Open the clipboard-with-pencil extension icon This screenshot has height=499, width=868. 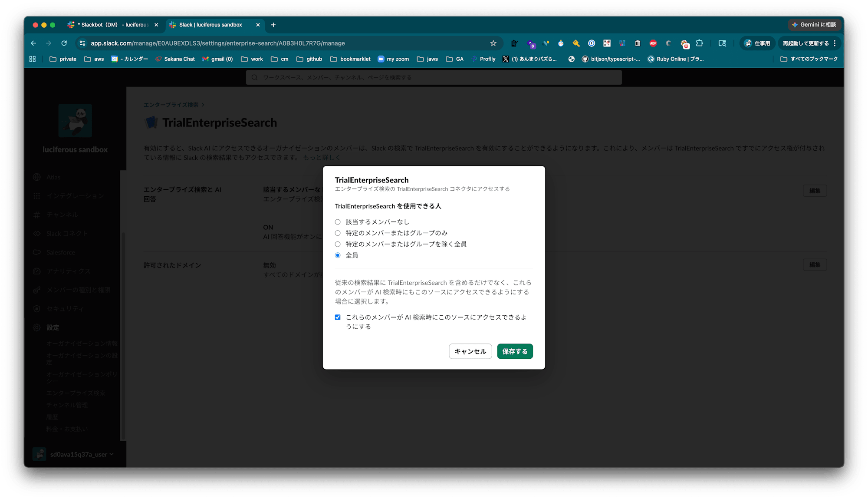(x=514, y=43)
